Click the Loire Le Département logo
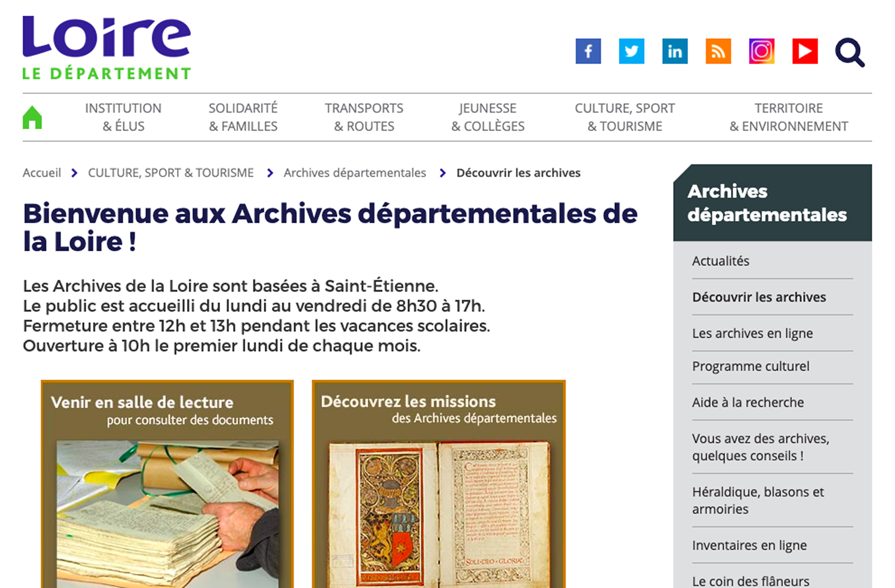Image resolution: width=895 pixels, height=588 pixels. 107,48
